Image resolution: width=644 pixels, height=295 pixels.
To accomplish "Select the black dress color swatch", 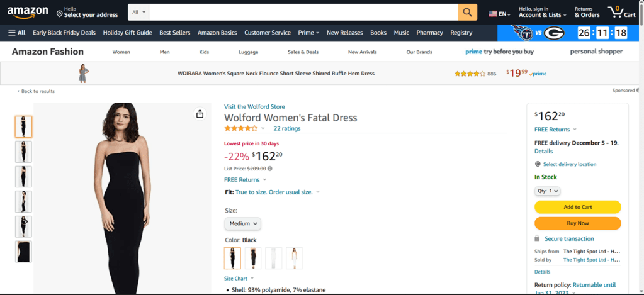I will click(x=232, y=258).
